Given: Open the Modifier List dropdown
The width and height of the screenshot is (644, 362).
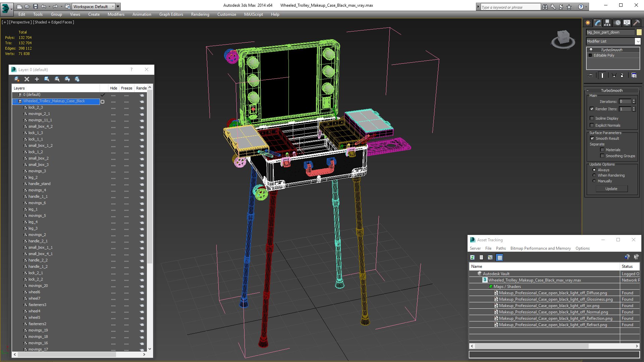Looking at the screenshot, I should click(638, 41).
